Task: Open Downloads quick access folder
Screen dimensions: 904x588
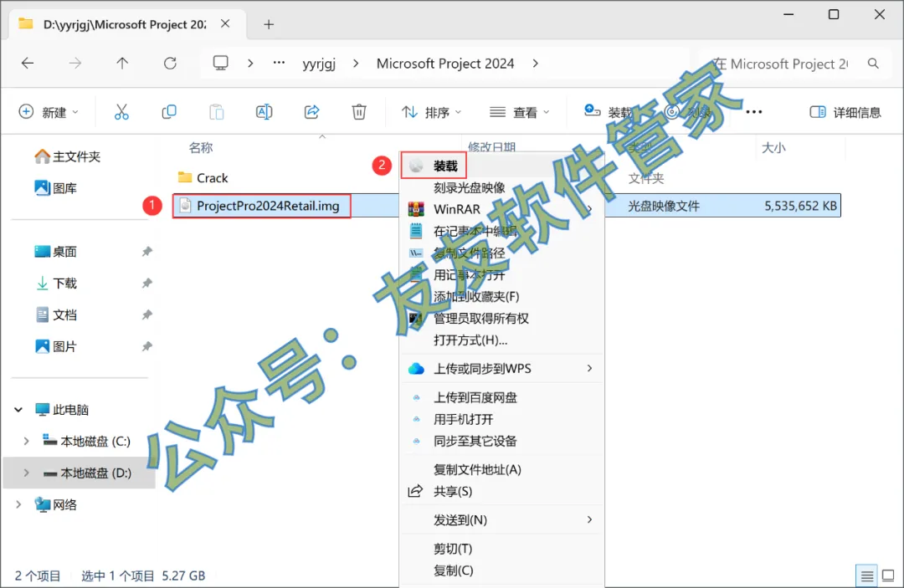Action: (x=55, y=284)
